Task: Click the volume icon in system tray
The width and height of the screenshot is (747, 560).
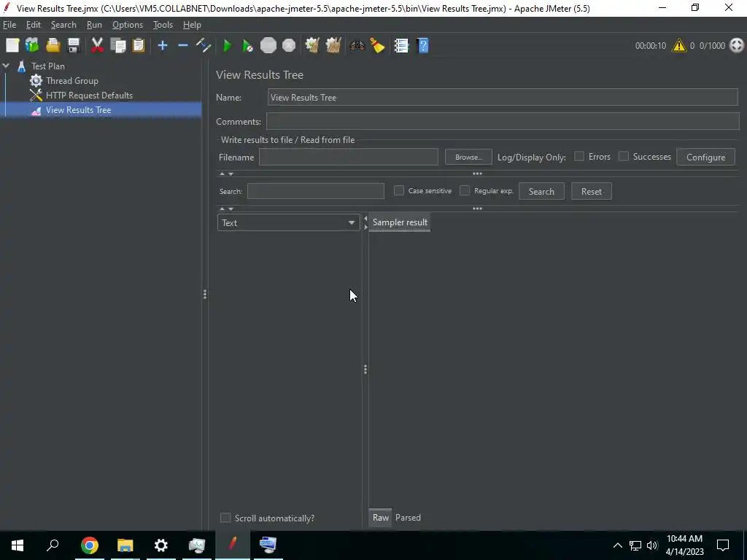Action: (x=651, y=545)
